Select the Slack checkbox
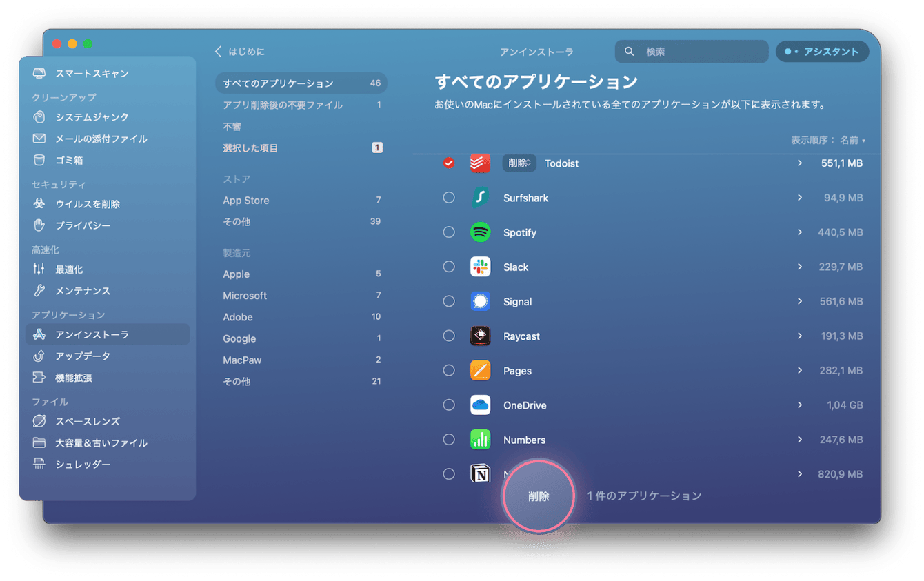This screenshot has height=581, width=924. coord(449,267)
